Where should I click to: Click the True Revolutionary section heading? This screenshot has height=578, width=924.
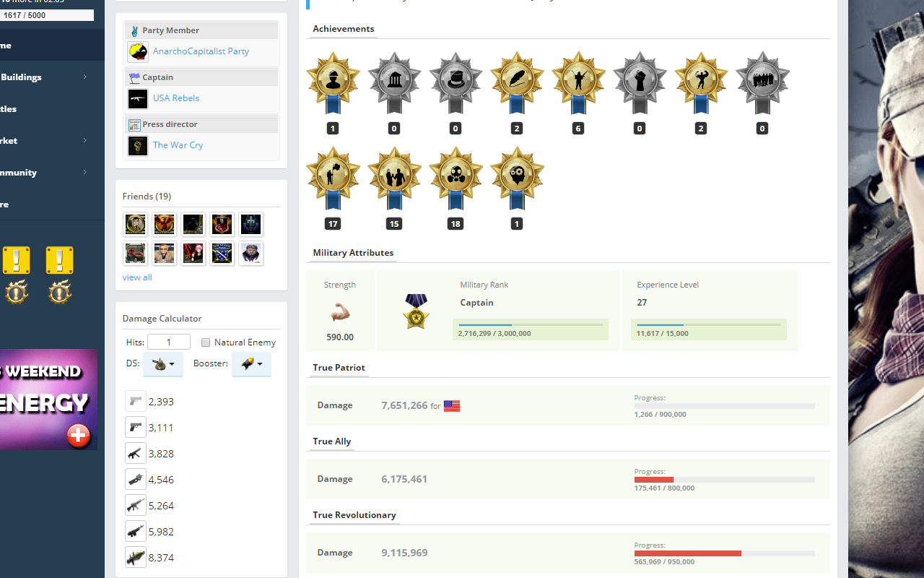[x=354, y=515]
